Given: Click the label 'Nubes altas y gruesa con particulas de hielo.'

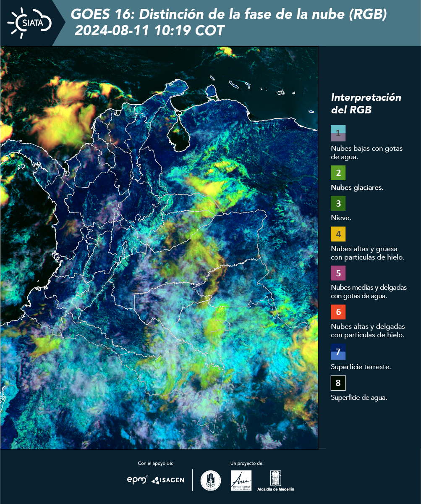Looking at the screenshot, I should 367,253.
